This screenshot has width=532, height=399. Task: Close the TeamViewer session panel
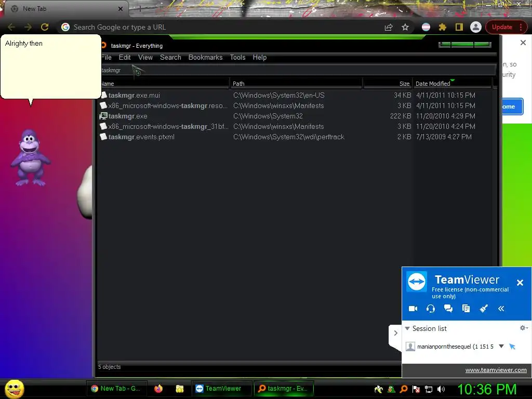(x=520, y=282)
